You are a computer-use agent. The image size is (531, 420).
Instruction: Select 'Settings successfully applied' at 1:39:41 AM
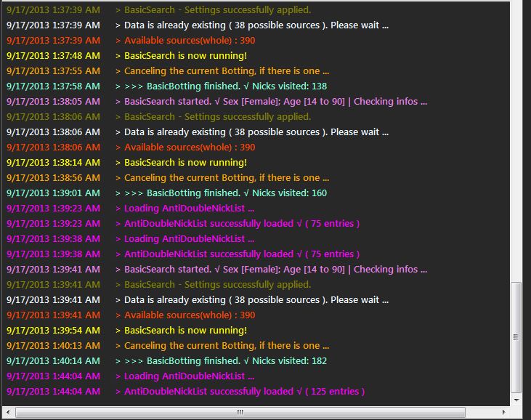[x=158, y=285]
